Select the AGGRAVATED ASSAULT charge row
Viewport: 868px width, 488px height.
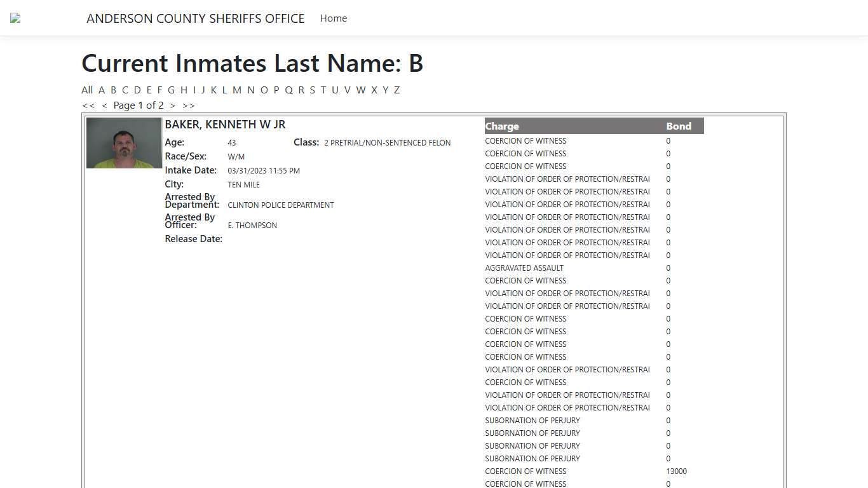(524, 268)
